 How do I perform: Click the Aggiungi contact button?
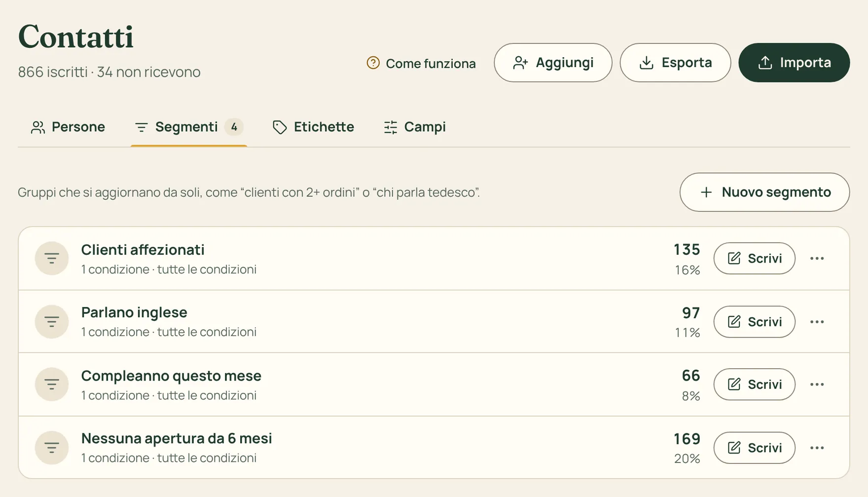553,63
